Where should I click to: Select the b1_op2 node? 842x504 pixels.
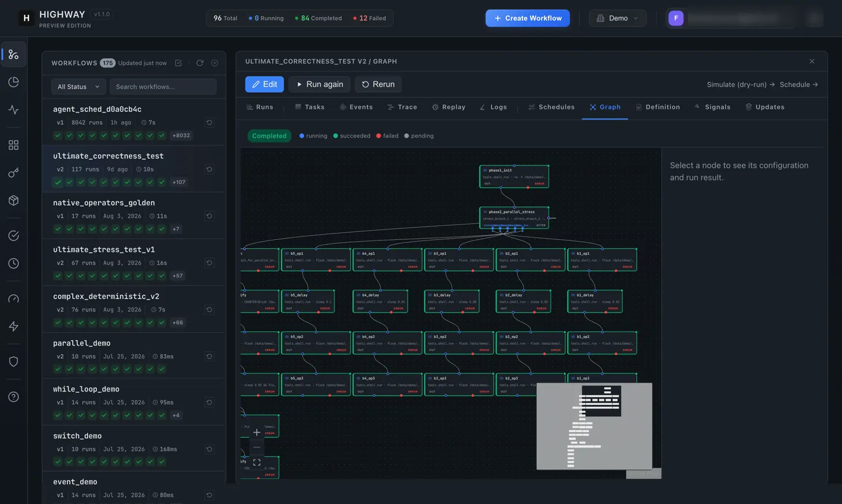pos(602,343)
